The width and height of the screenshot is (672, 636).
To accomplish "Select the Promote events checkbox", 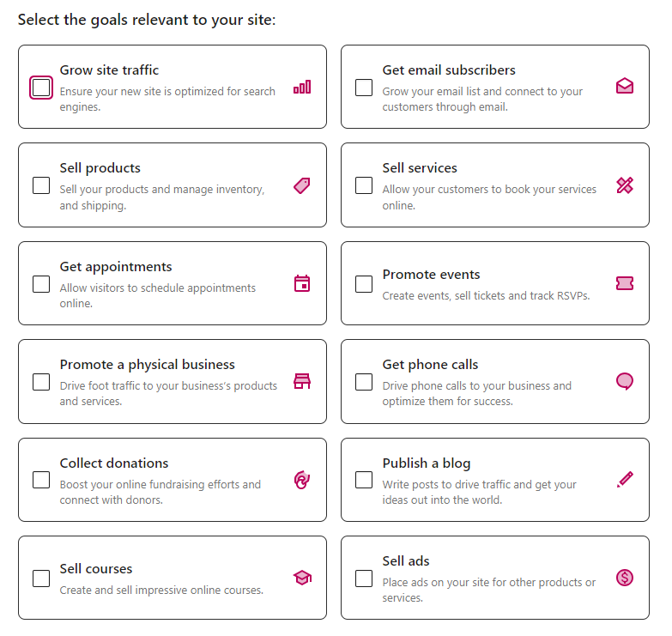I will 364,284.
